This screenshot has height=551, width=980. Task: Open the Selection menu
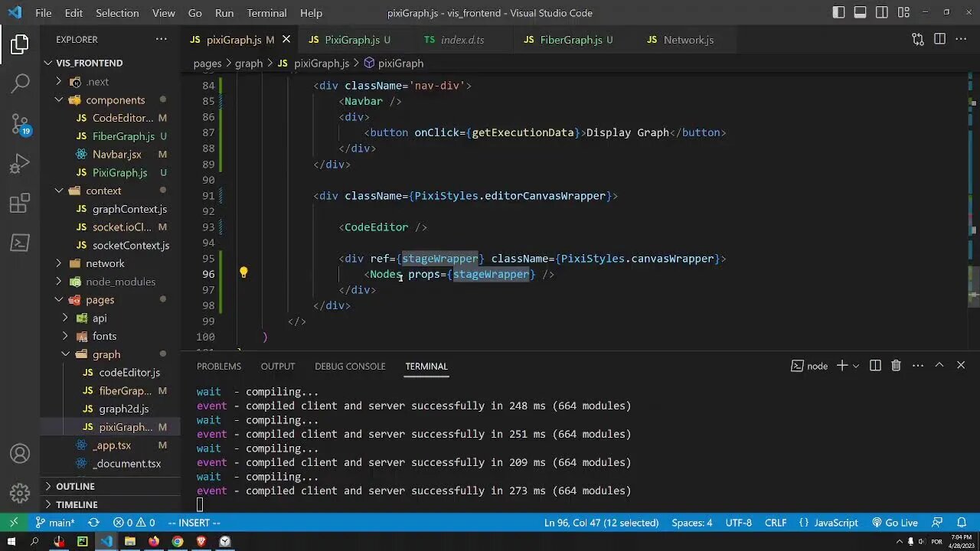(117, 13)
